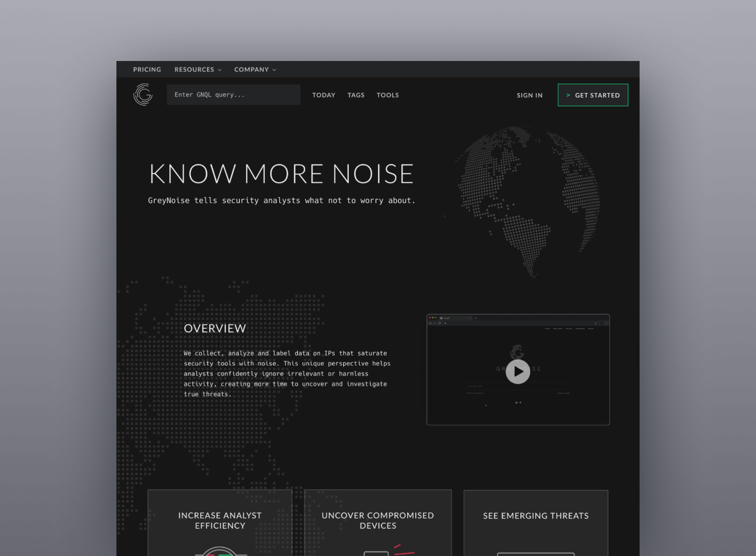Select the Uncover Compromised Devices card
Image resolution: width=756 pixels, height=556 pixels.
(378, 523)
